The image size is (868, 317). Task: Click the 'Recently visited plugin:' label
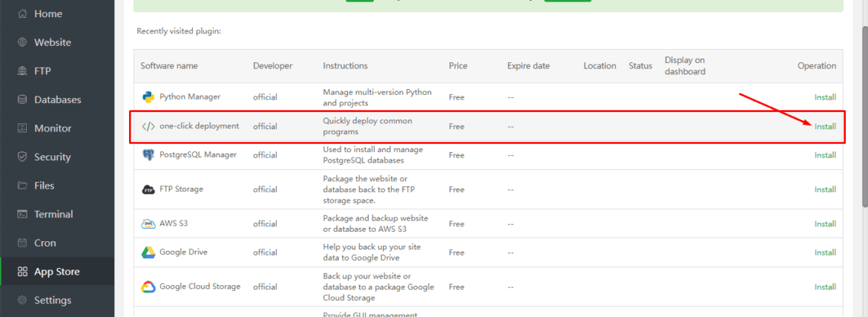179,31
